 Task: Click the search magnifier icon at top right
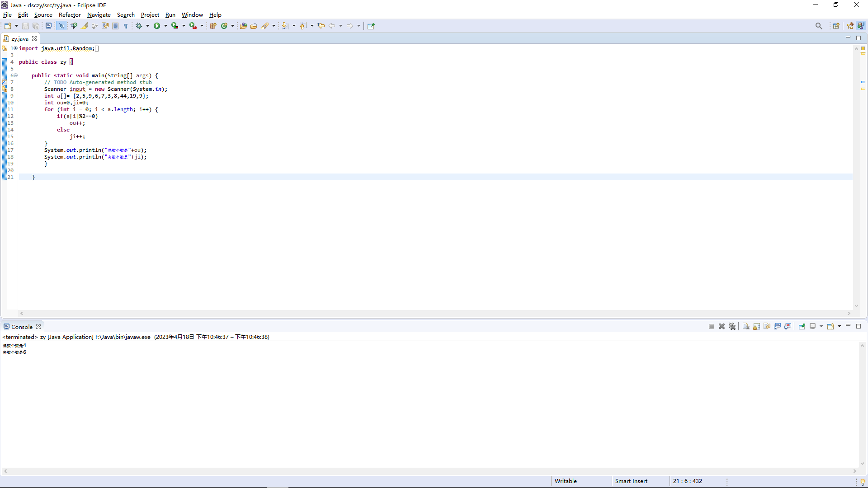pyautogui.click(x=819, y=26)
